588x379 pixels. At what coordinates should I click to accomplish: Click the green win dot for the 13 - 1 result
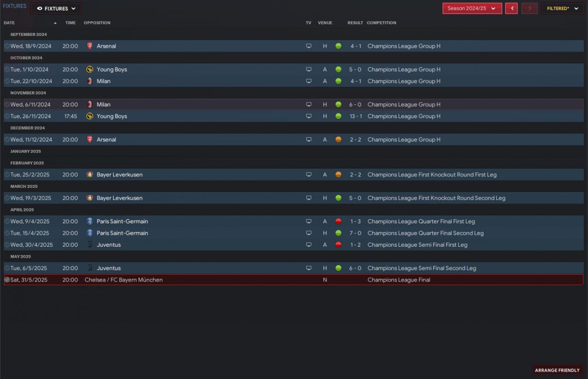pyautogui.click(x=339, y=116)
